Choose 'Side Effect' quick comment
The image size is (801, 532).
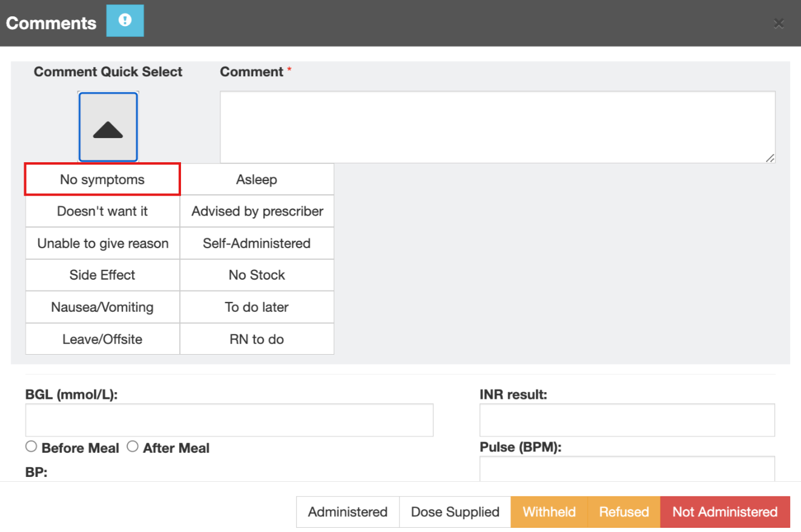tap(102, 275)
